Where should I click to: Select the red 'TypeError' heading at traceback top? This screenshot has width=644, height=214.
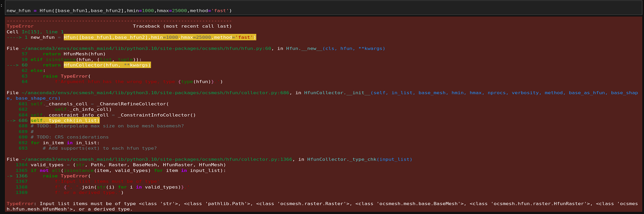20,26
